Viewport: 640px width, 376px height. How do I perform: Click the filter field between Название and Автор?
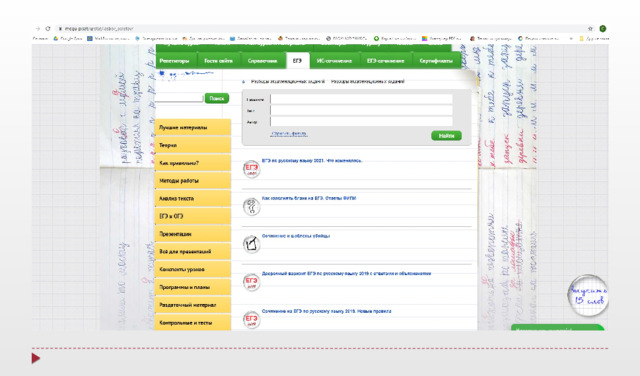tap(362, 111)
